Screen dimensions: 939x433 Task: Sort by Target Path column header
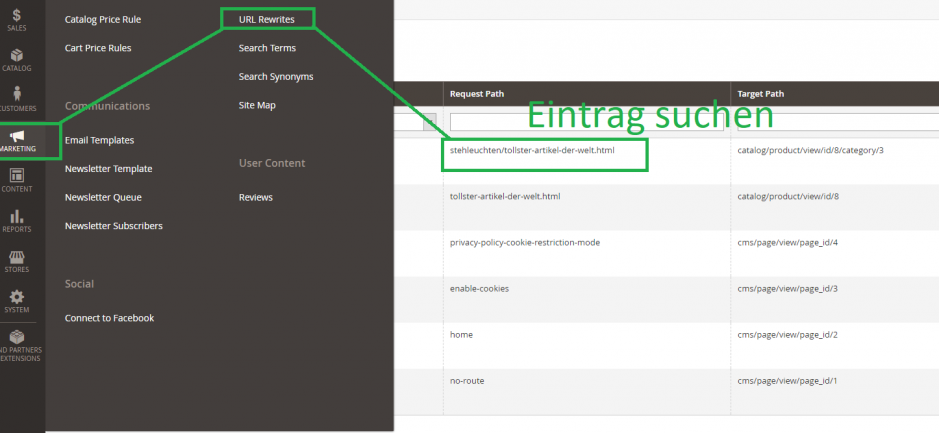[x=761, y=93]
